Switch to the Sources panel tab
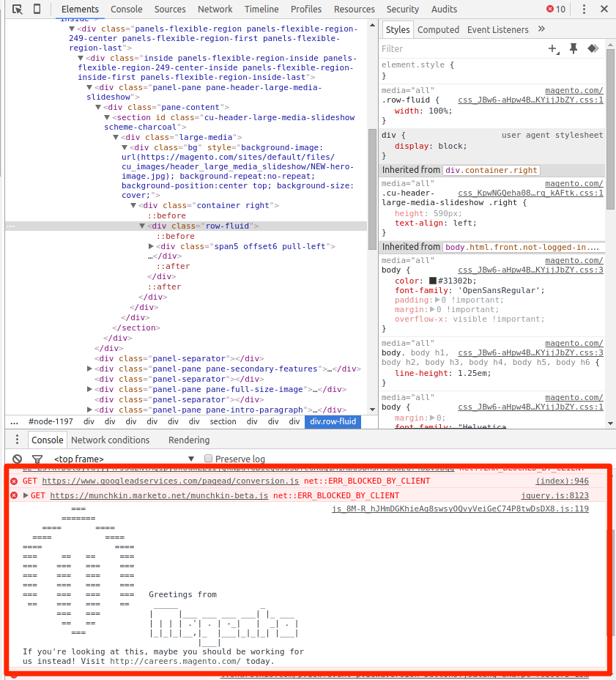Viewport: 616px width, 680px height. coord(170,9)
